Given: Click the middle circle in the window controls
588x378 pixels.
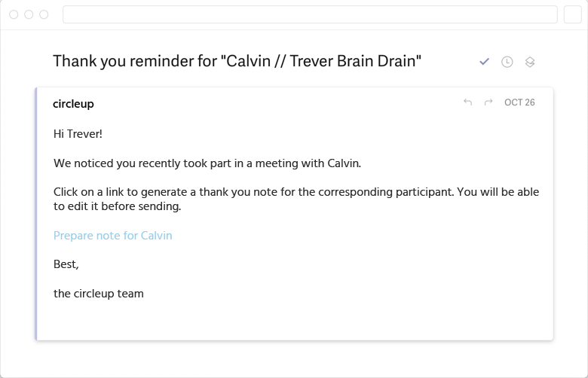Looking at the screenshot, I should click(x=29, y=14).
